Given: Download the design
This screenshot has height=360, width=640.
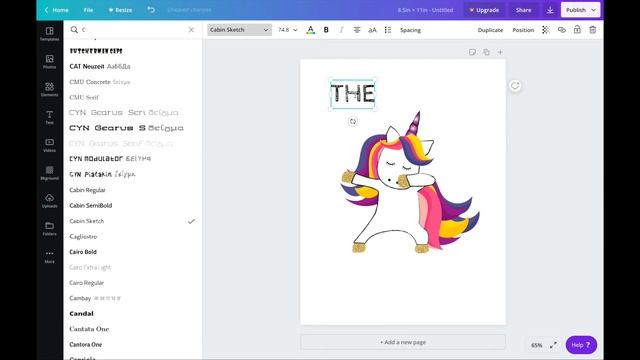Looking at the screenshot, I should [550, 10].
